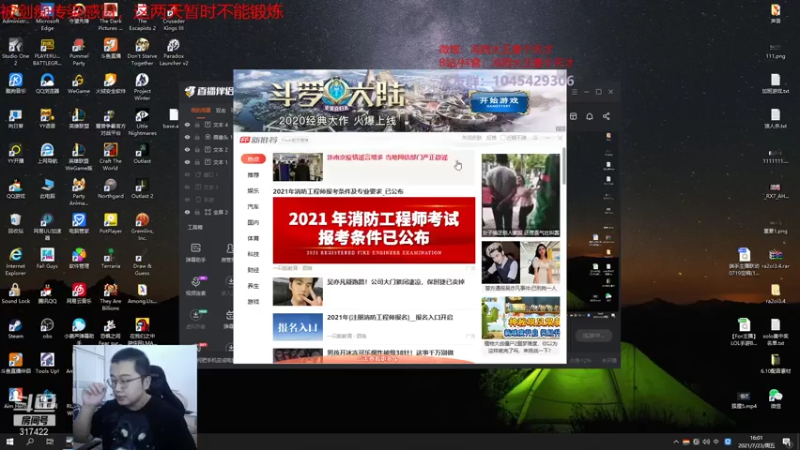The width and height of the screenshot is (800, 450).
Task: Show hidden system tray icons chevron
Action: click(x=676, y=442)
